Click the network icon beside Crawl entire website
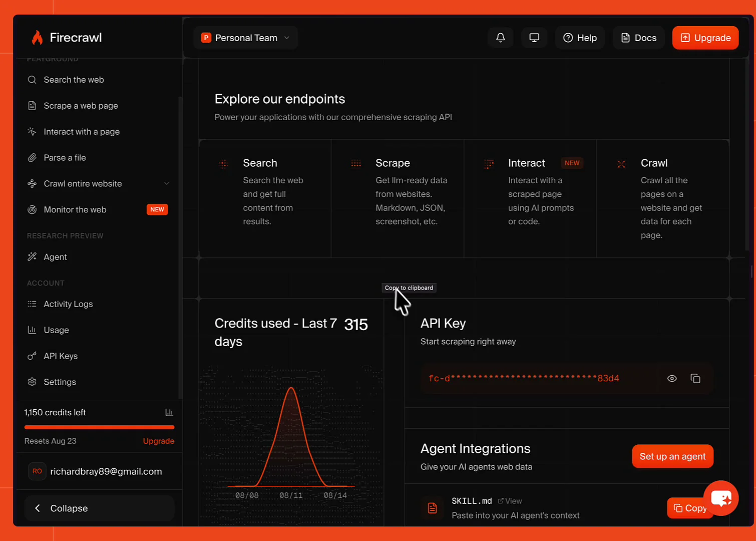 pos(32,184)
